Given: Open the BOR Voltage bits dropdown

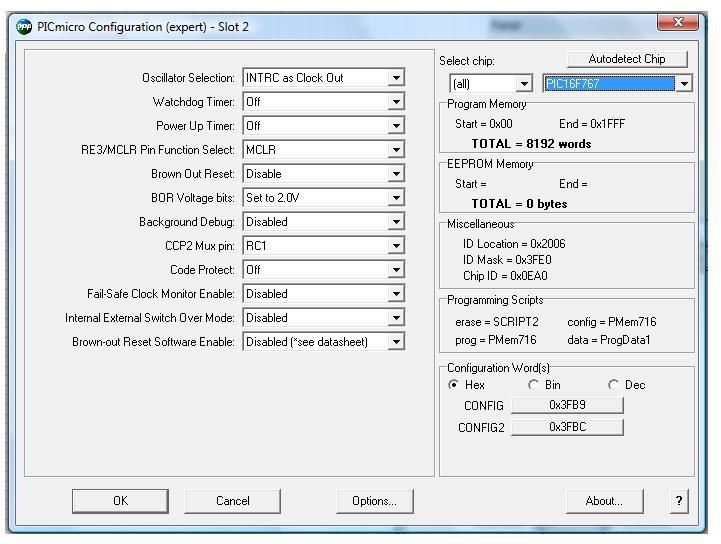Looking at the screenshot, I should [x=396, y=198].
